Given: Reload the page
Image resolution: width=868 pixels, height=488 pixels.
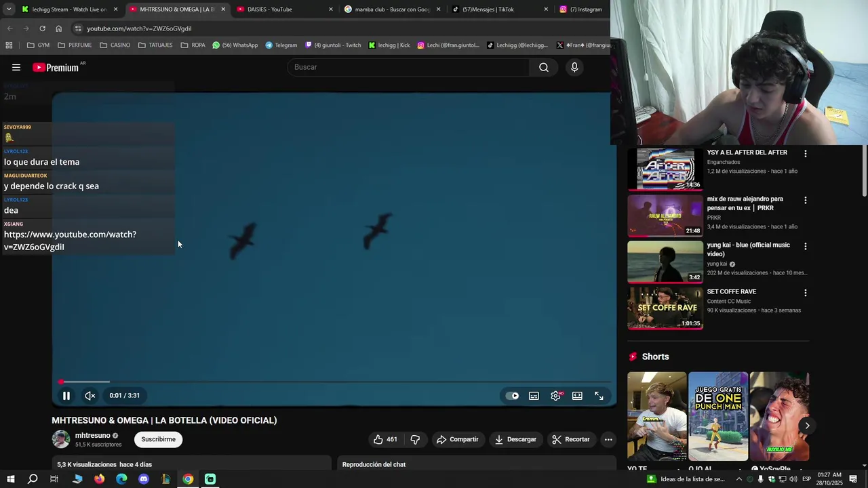Looking at the screenshot, I should coord(42,28).
